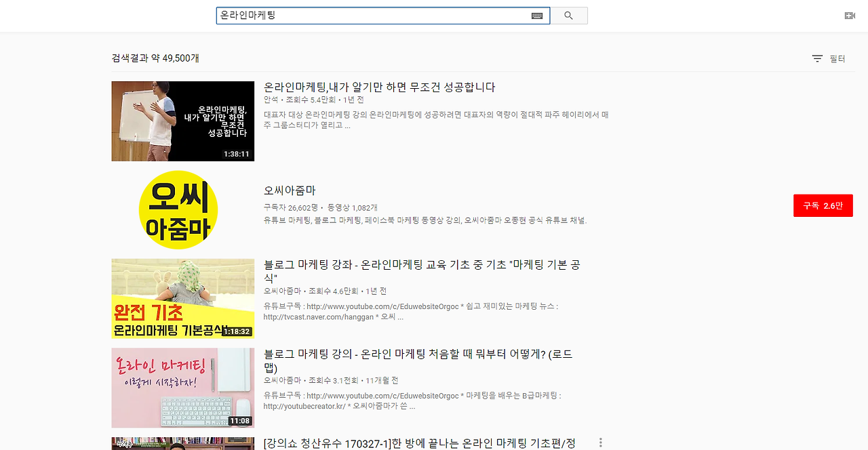Open the 오씨아줌마 yellow channel avatar
The width and height of the screenshot is (868, 450).
178,209
